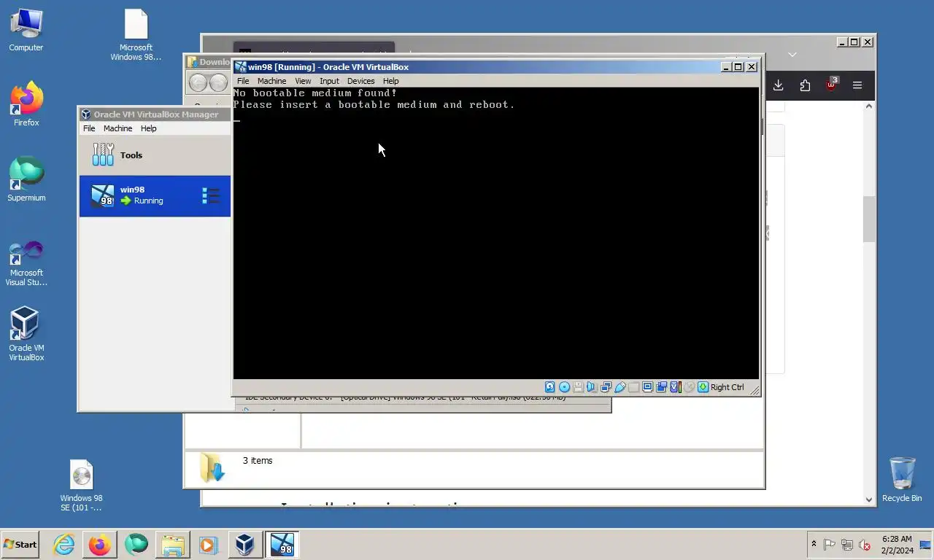Click the Oracle VM VirtualBox Manager title bar

coord(155,114)
